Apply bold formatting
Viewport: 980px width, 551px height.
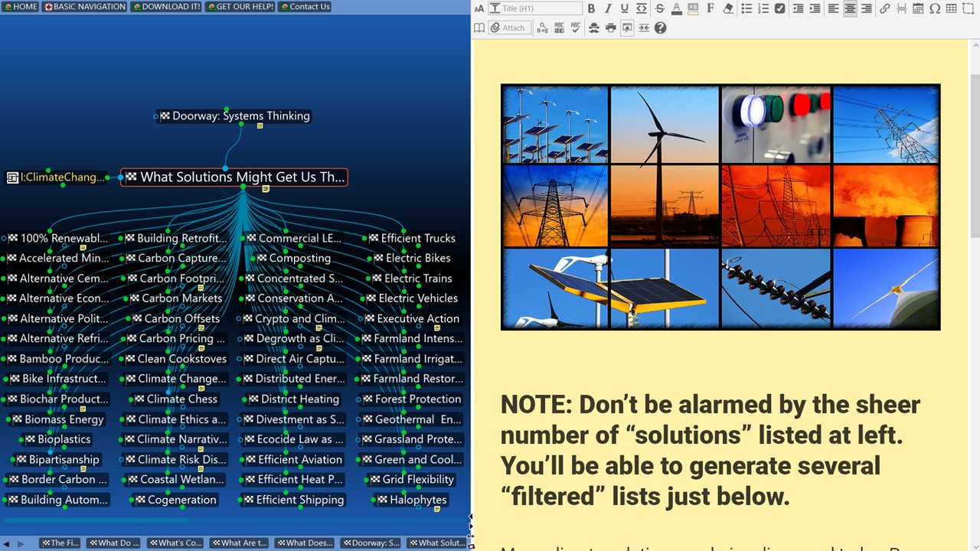[591, 9]
